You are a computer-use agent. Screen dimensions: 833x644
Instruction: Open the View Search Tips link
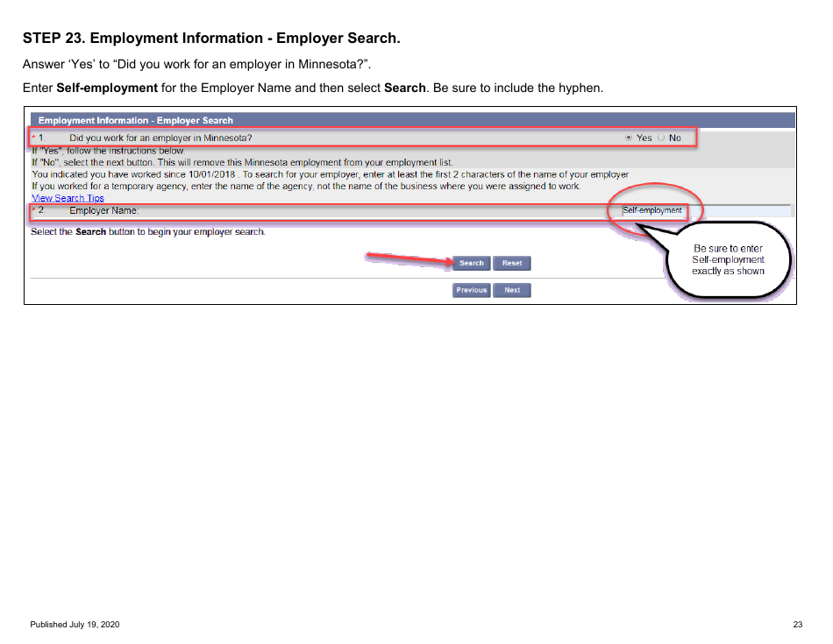[67, 197]
